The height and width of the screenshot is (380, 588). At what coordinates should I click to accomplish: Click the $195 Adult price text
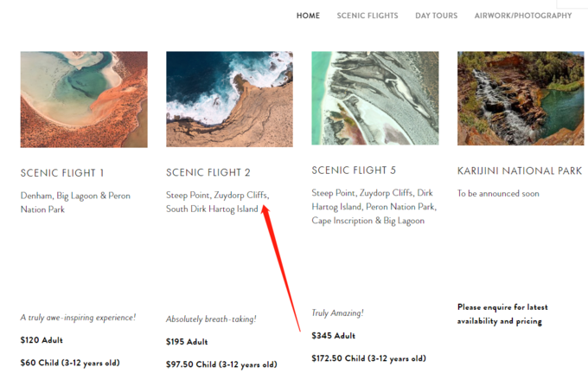(x=187, y=342)
